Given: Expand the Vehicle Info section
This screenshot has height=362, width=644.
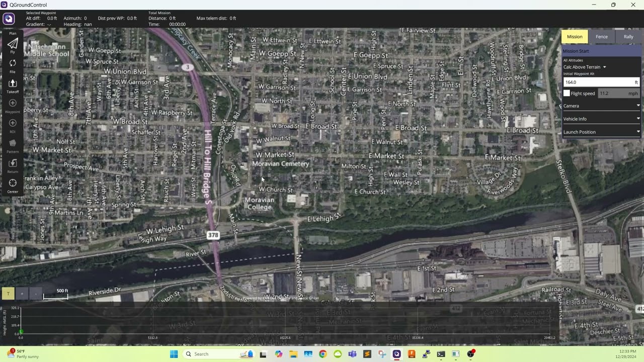Looking at the screenshot, I should [x=601, y=119].
